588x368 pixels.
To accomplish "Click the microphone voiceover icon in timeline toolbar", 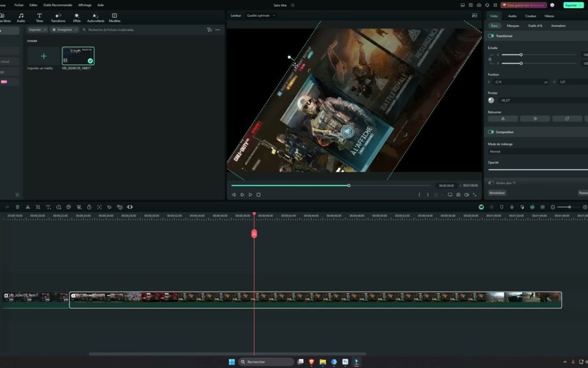I will click(512, 207).
